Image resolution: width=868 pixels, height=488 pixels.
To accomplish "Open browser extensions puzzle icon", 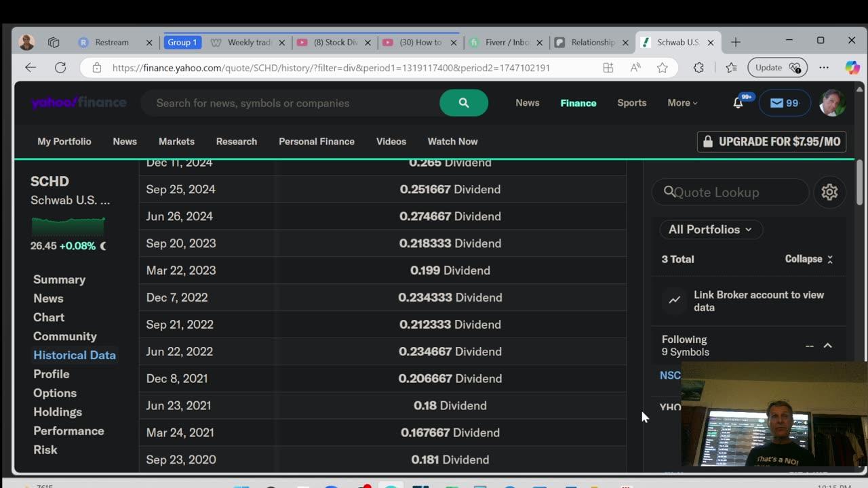I will click(x=698, y=68).
